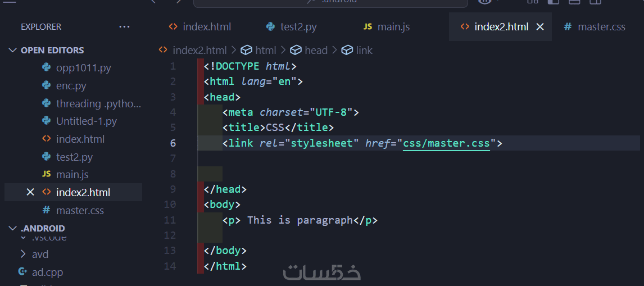Click the Python icon beside opp1011.py

pyautogui.click(x=47, y=68)
